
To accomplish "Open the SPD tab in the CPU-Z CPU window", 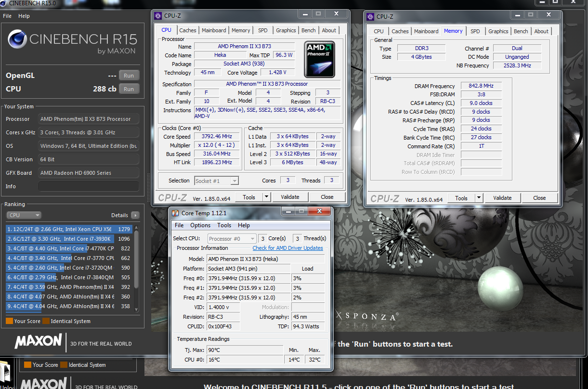I will (x=263, y=30).
